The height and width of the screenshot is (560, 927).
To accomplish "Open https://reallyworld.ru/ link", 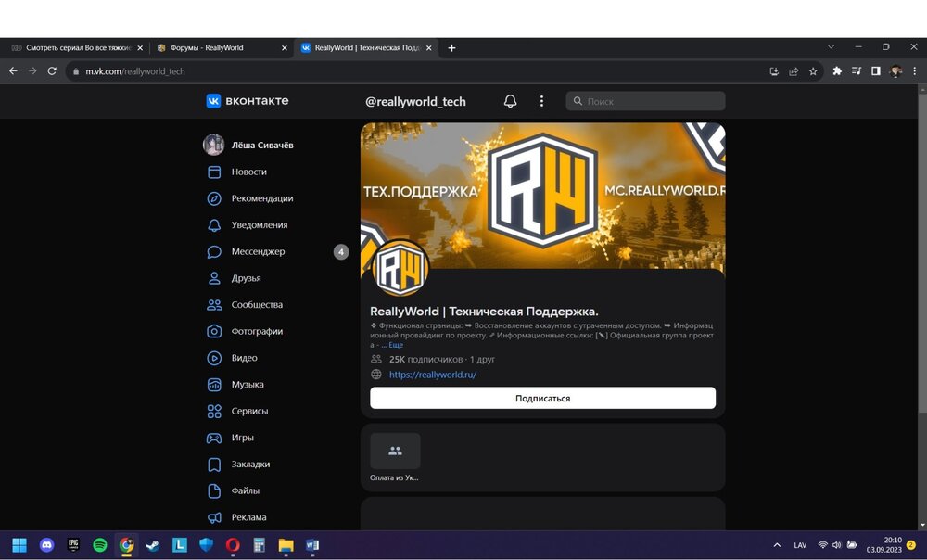I will [x=433, y=375].
